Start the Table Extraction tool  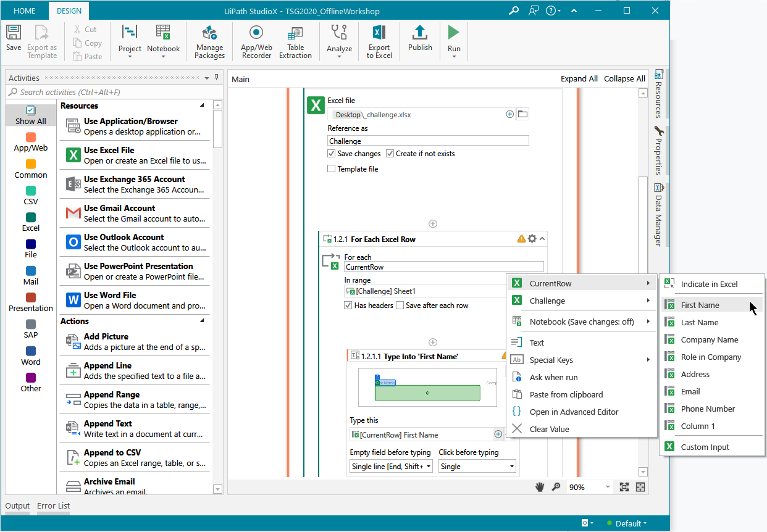[x=295, y=43]
